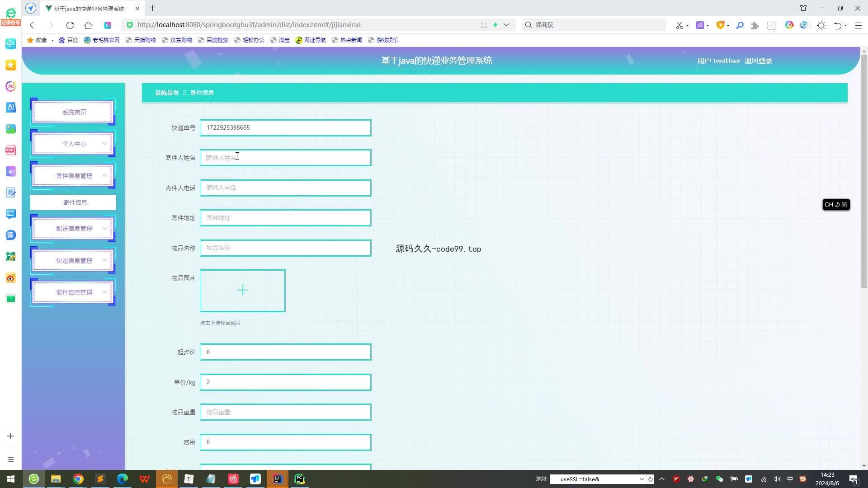868x488 pixels.
Task: Click the browser back arrow
Action: click(x=32, y=25)
